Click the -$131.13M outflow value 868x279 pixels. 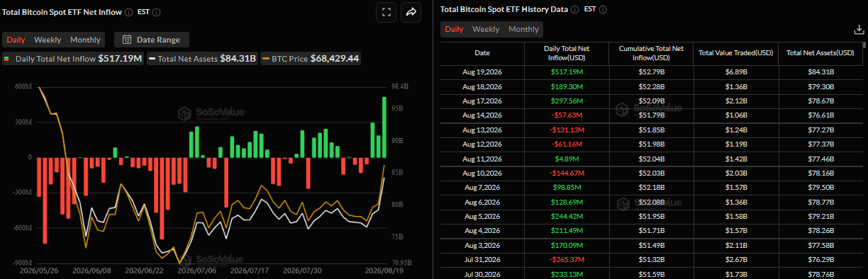[566, 130]
